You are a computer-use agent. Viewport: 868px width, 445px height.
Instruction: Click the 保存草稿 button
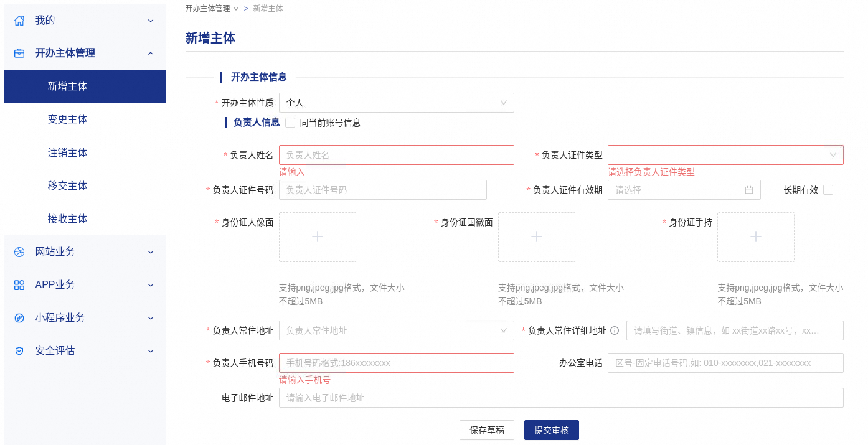coord(487,430)
